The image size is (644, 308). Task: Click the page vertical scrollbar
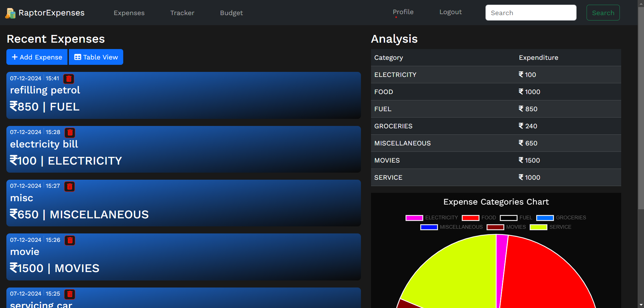641,107
